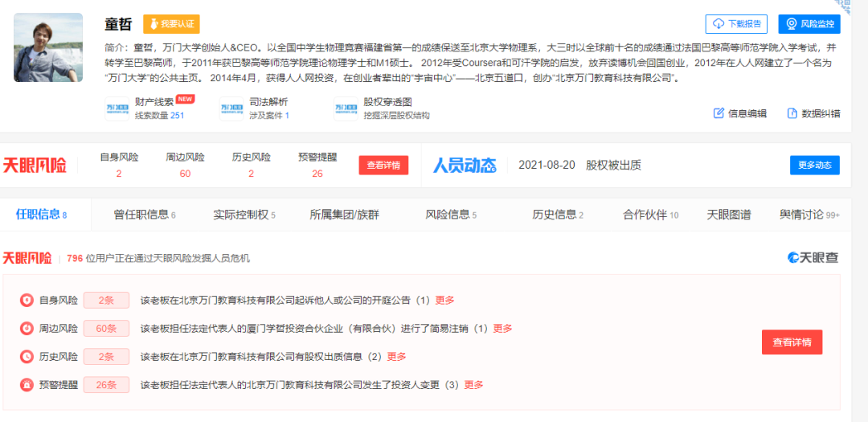Click the 预警提醒 description about 投资人变更

click(x=300, y=385)
